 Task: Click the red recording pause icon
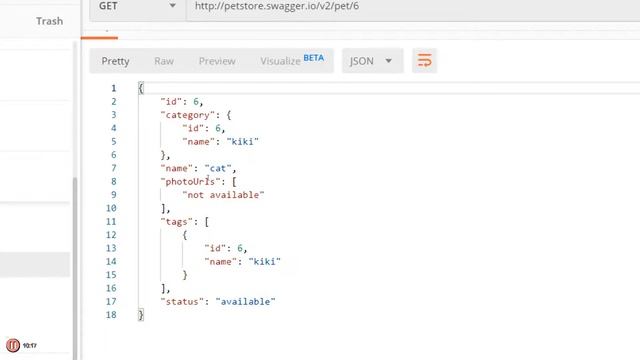tap(13, 345)
